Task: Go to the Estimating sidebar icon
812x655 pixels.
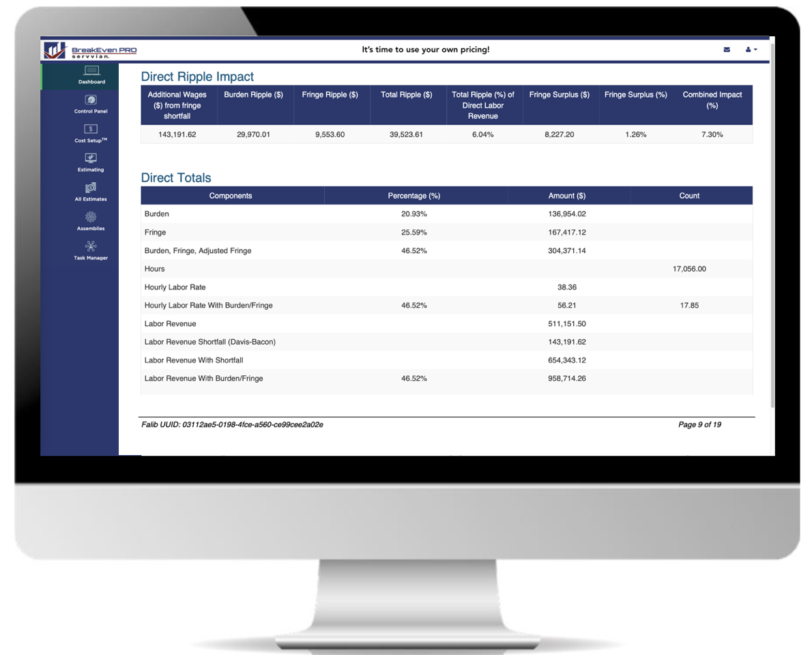Action: [x=91, y=158]
